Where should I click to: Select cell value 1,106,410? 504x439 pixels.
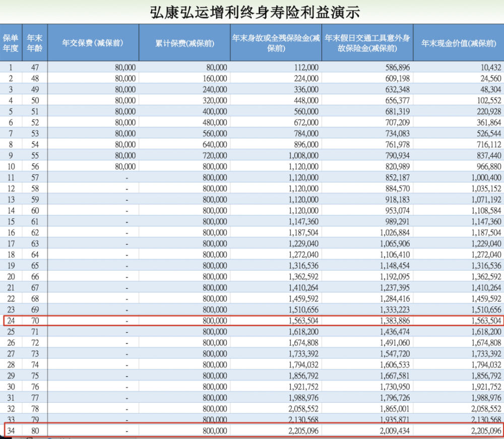(395, 255)
